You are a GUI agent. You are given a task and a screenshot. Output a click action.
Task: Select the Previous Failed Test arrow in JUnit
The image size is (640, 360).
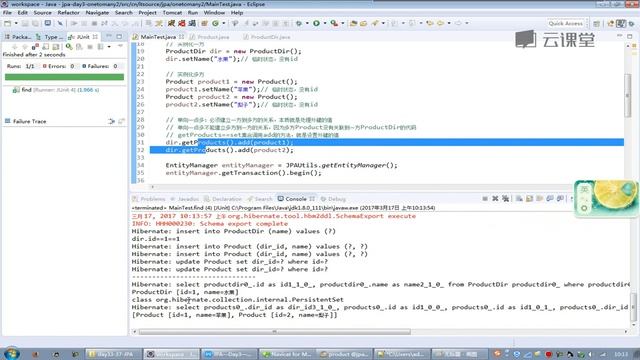pos(24,47)
